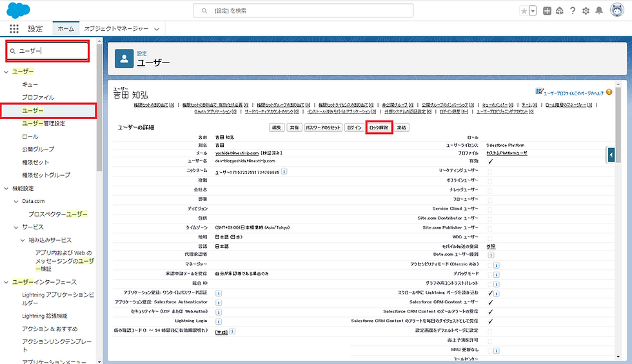
Task: Toggle the マーケティングユーザー checkbox
Action: (x=489, y=171)
